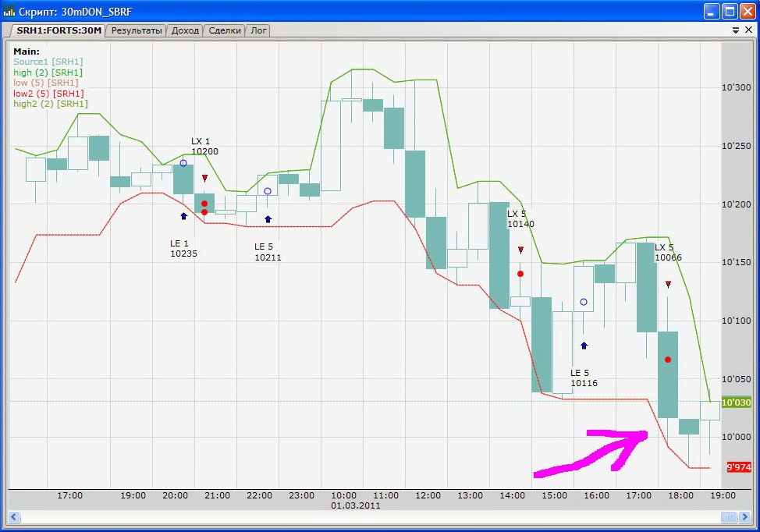The image size is (760, 532).
Task: Click the horizontal scrollbar thumb
Action: (x=729, y=516)
